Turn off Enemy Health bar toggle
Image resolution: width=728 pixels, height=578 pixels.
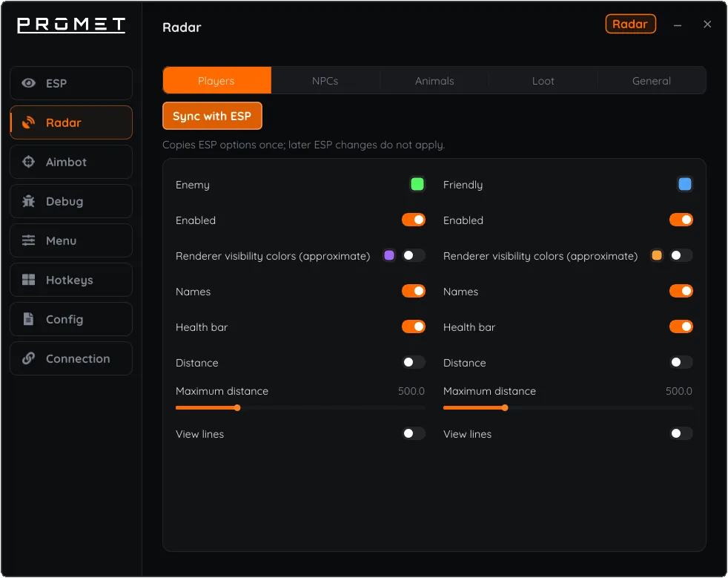[413, 326]
